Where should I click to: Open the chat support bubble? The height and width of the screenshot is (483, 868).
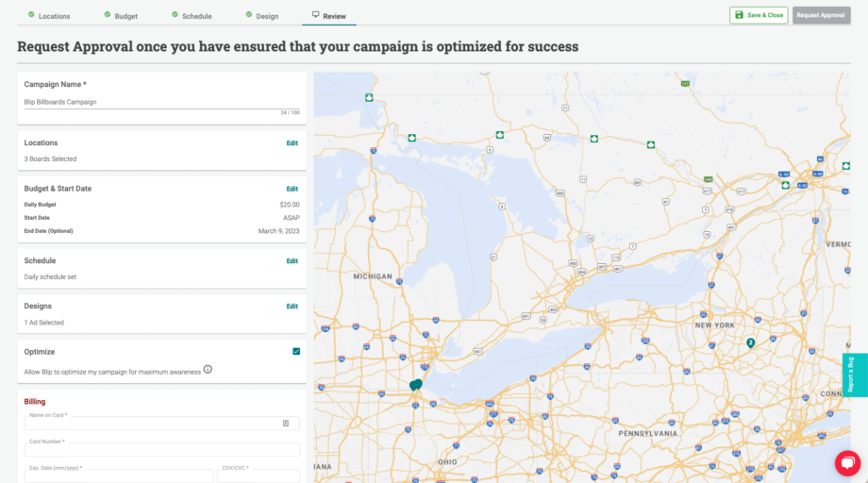coord(847,463)
